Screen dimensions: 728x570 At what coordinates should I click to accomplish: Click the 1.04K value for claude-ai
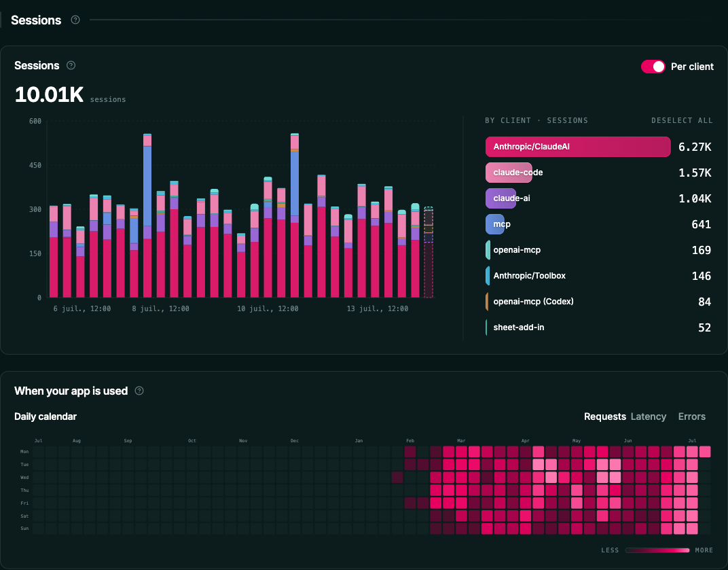pos(695,199)
